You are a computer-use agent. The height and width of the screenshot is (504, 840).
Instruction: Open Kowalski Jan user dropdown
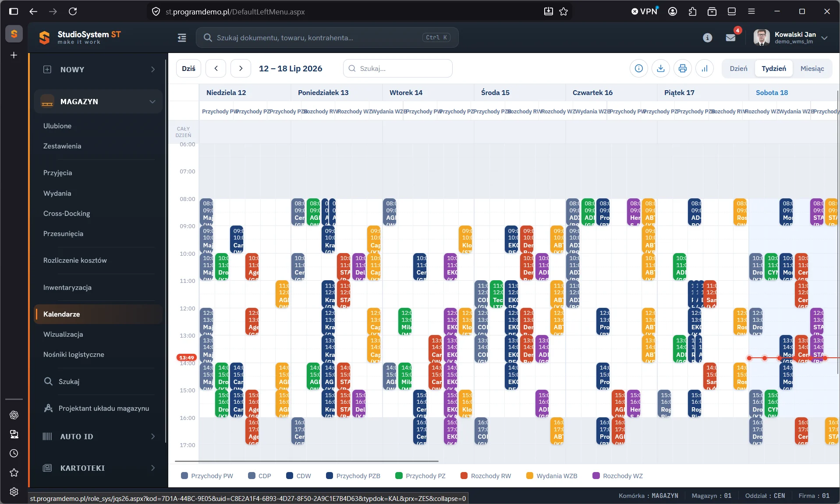tap(790, 38)
